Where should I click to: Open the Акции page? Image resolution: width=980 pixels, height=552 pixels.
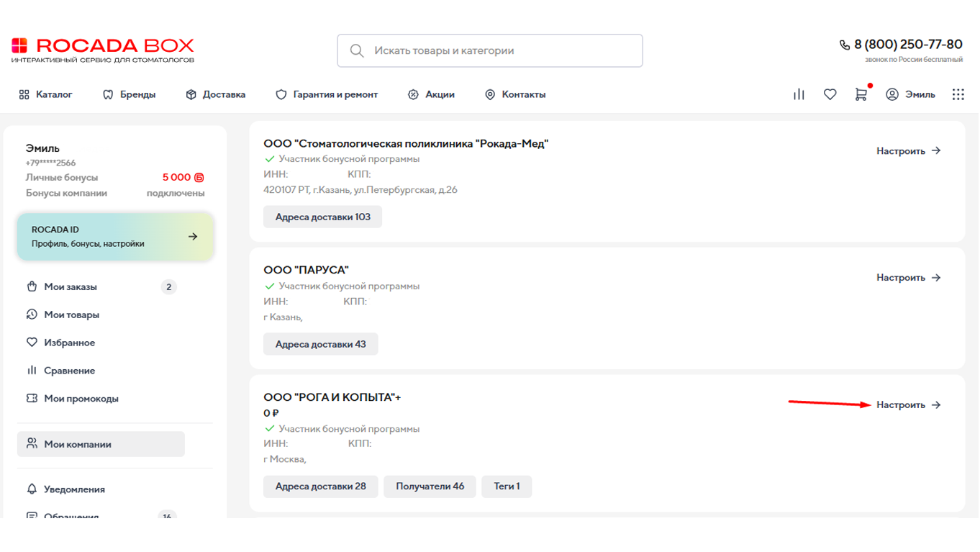coord(431,94)
